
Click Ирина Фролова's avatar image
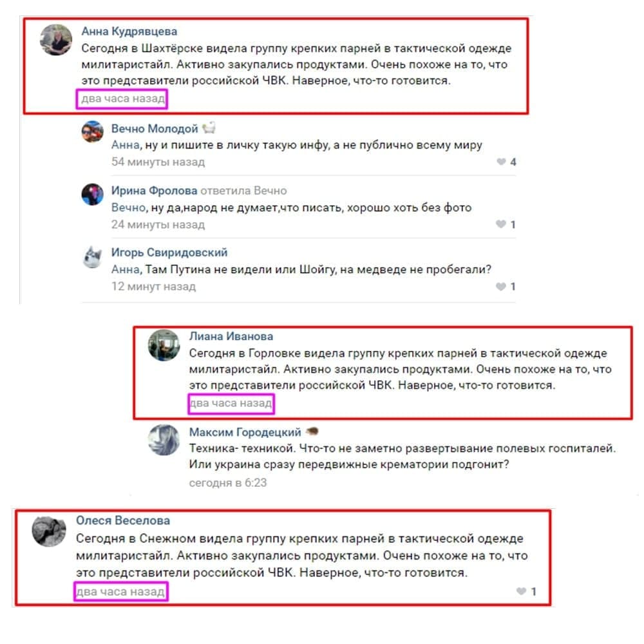(x=92, y=194)
